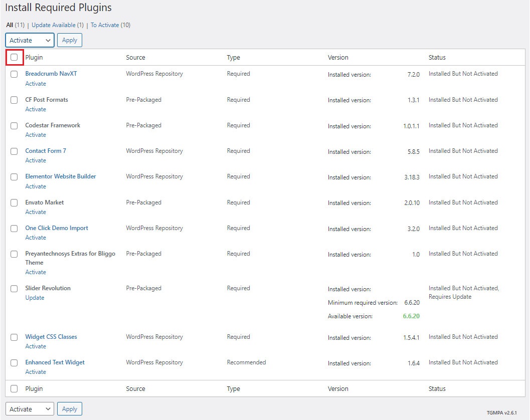Open the top bulk action Activate dropdown
530x420 pixels.
point(30,40)
